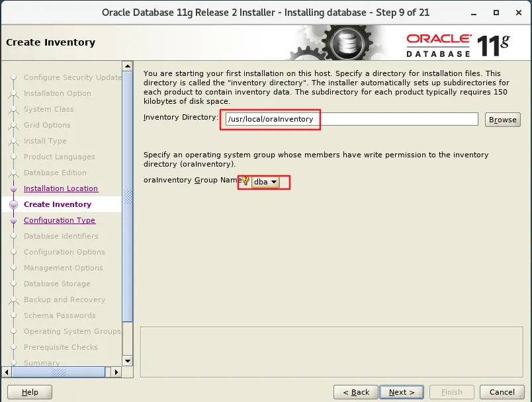Click the Schema Passwords step text

pyautogui.click(x=60, y=315)
